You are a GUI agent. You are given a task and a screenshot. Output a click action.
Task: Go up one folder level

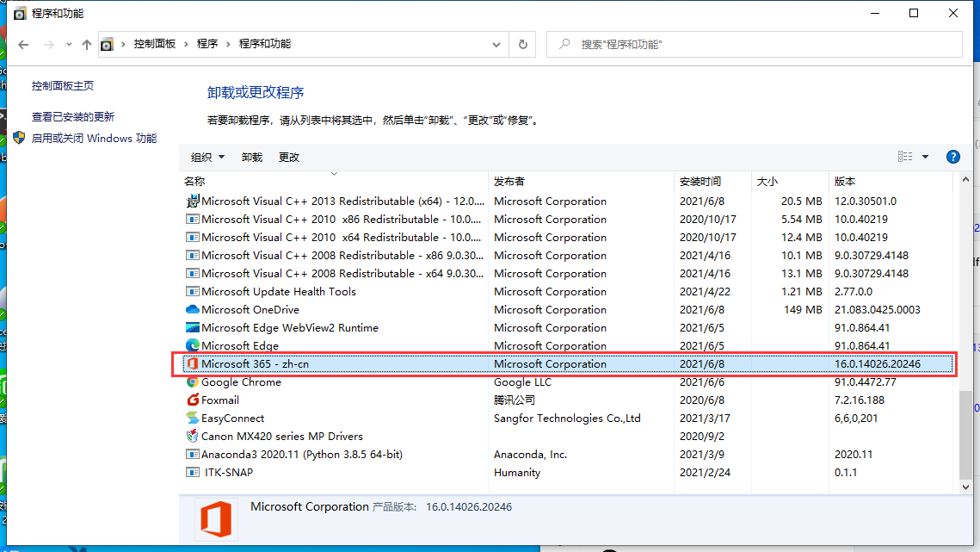[x=87, y=45]
